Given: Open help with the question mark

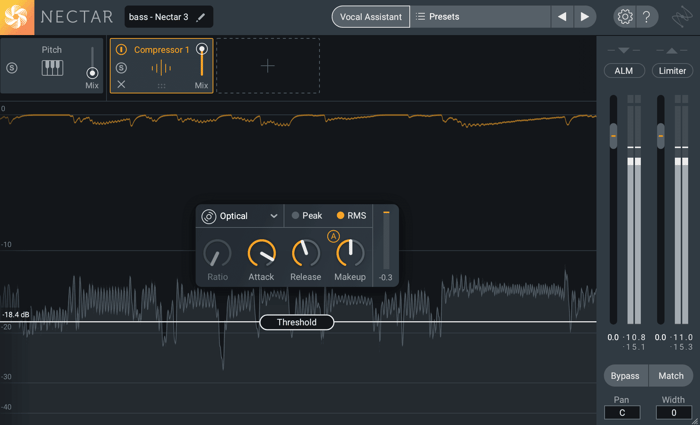Looking at the screenshot, I should (x=646, y=17).
